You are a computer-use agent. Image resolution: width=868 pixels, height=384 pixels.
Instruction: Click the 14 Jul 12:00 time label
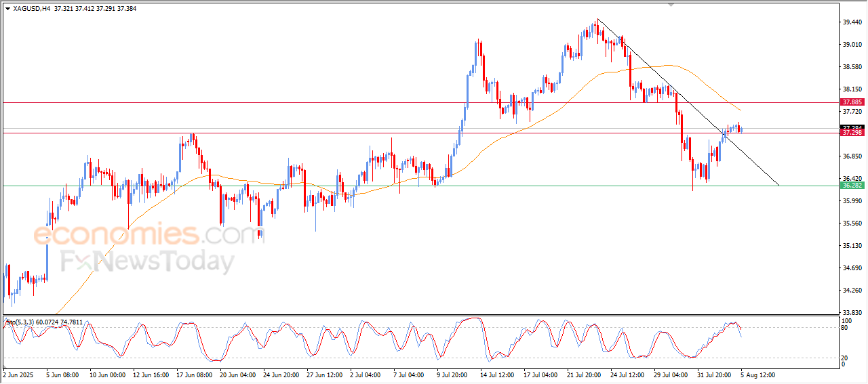498,374
